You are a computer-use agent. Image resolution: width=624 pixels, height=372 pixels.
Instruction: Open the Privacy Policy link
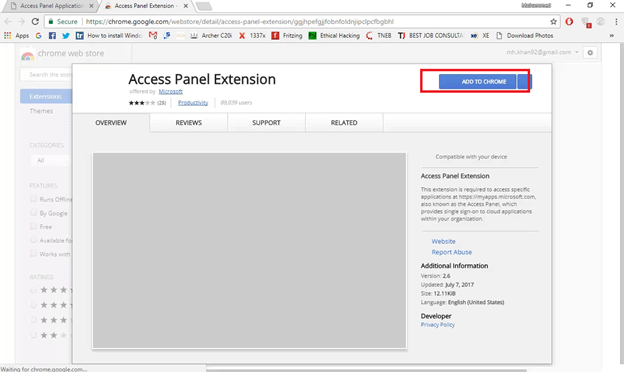(438, 325)
